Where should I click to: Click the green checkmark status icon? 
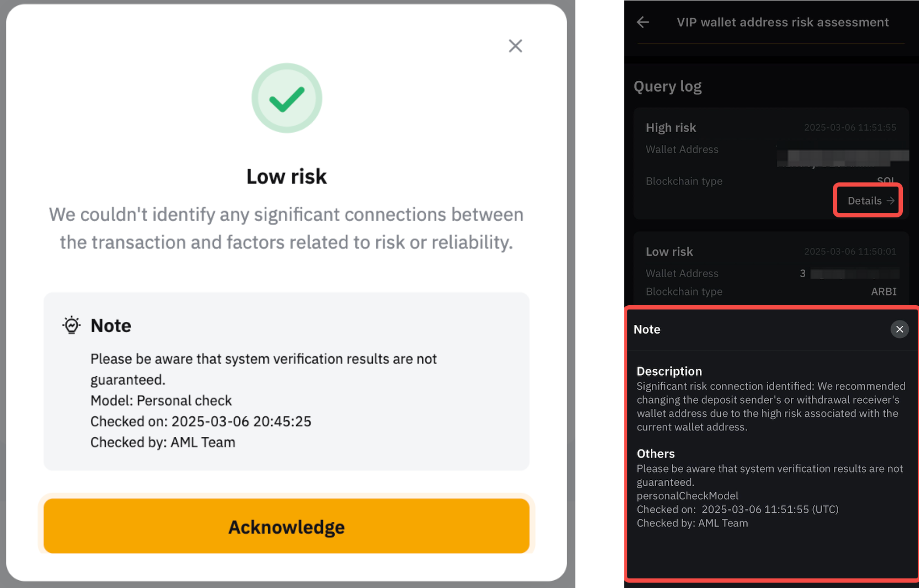pos(287,98)
